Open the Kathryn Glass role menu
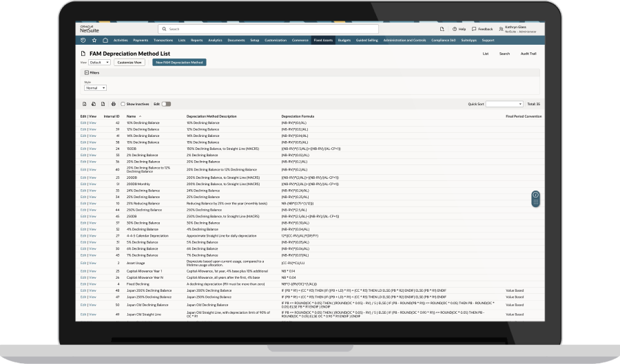The image size is (620, 364). pyautogui.click(x=517, y=29)
